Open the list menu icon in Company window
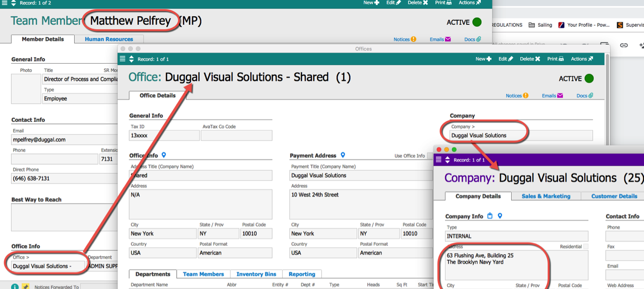This screenshot has width=644, height=289. click(438, 160)
